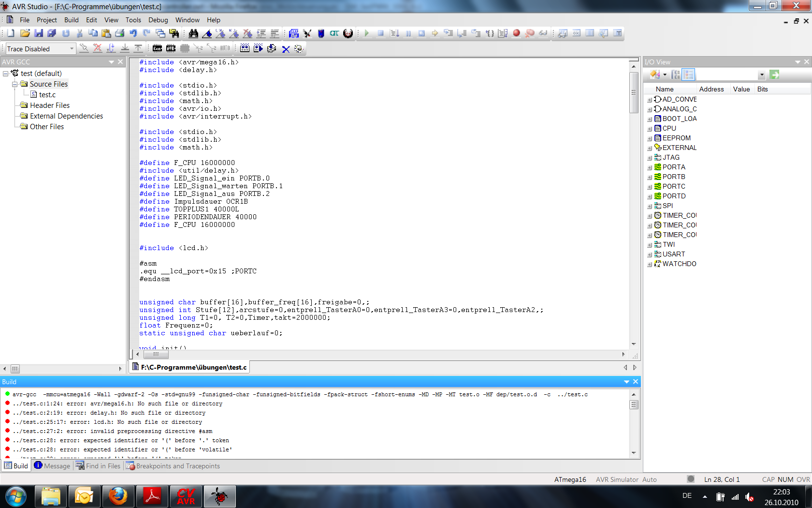Open the Window menu
This screenshot has height=508, width=812.
pyautogui.click(x=188, y=20)
